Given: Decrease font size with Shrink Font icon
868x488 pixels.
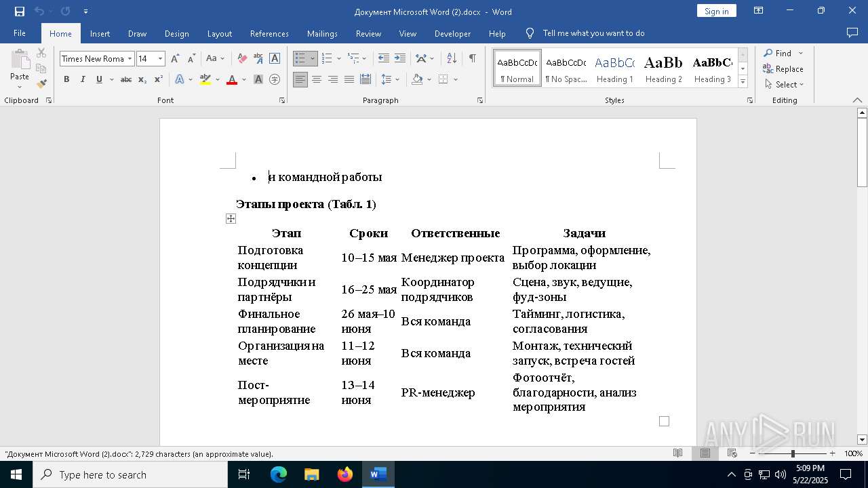Looking at the screenshot, I should 191,59.
